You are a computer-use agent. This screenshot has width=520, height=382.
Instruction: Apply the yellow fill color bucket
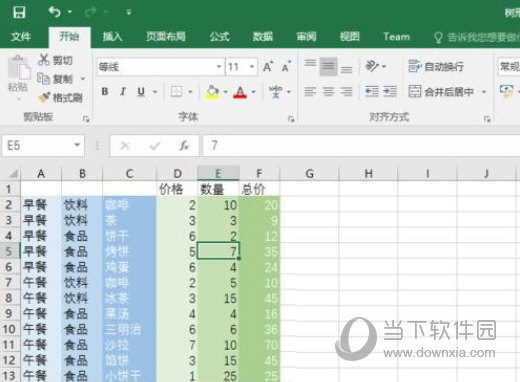(213, 92)
